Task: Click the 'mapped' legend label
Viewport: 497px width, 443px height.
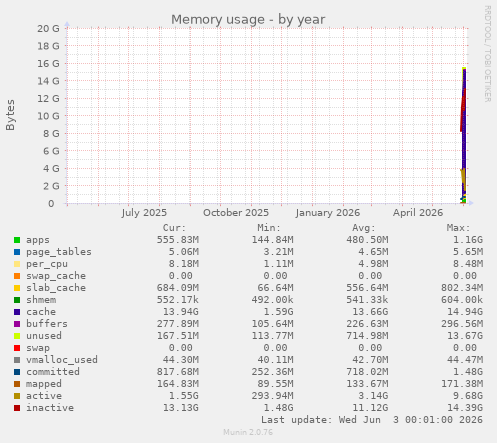Action: (x=44, y=384)
